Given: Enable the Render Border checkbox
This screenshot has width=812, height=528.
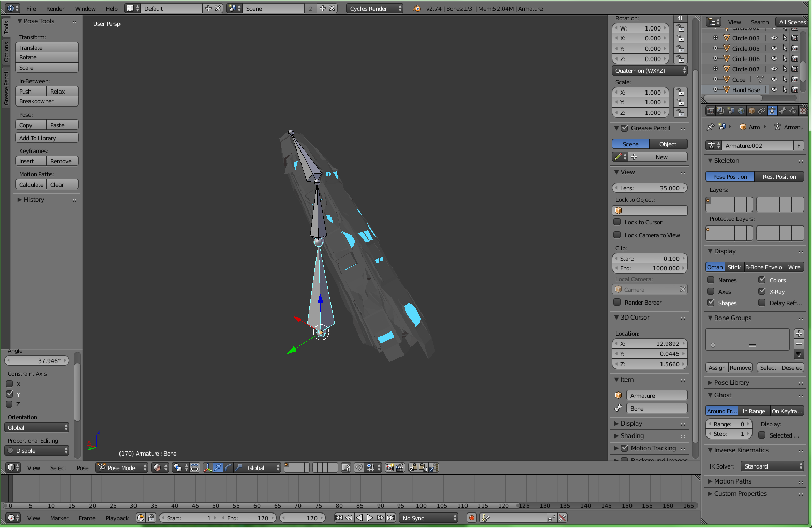Looking at the screenshot, I should click(x=617, y=302).
